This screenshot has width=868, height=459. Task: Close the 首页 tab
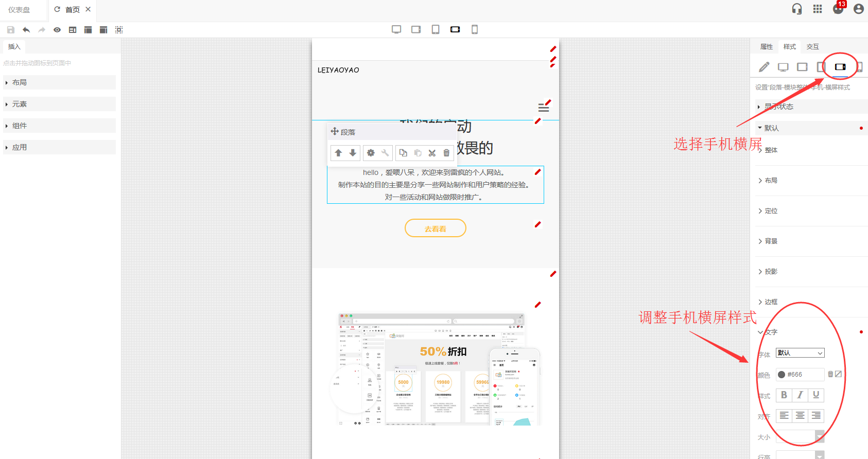click(88, 9)
